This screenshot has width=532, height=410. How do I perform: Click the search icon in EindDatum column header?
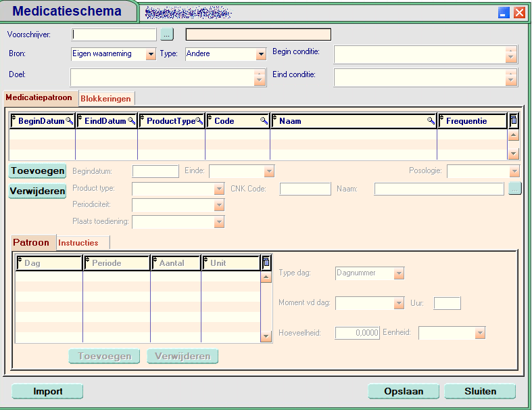(131, 121)
